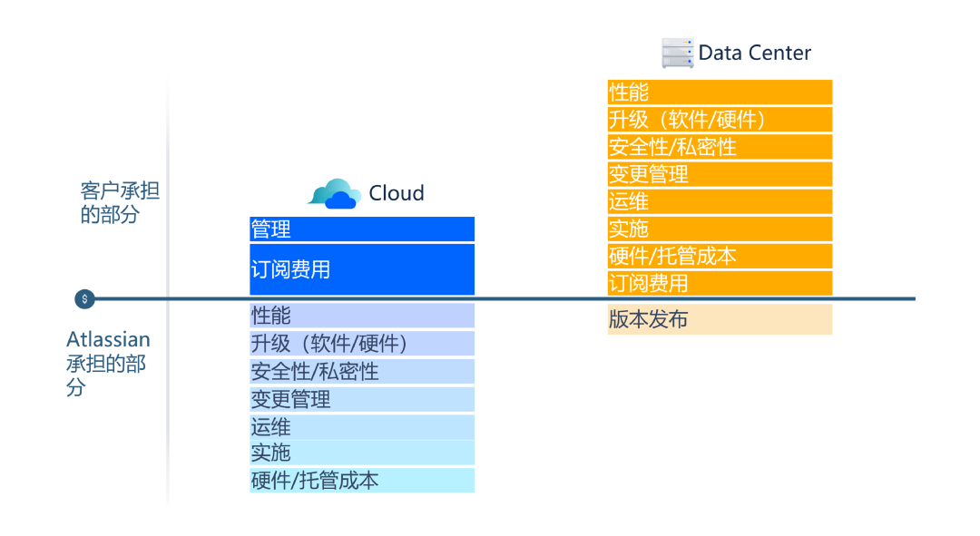Select the blue 管理 block under Cloud
The width and height of the screenshot is (980, 536).
pos(362,229)
